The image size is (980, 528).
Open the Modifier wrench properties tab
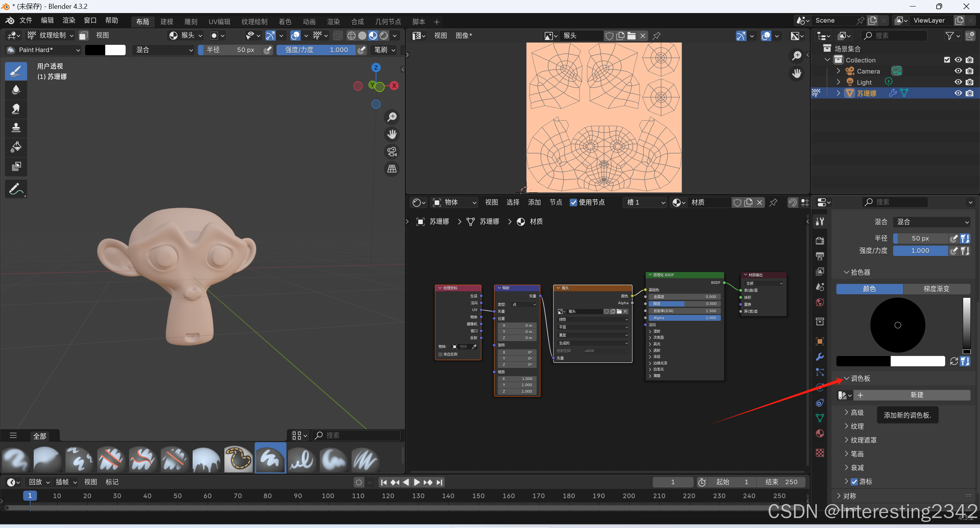pyautogui.click(x=820, y=357)
